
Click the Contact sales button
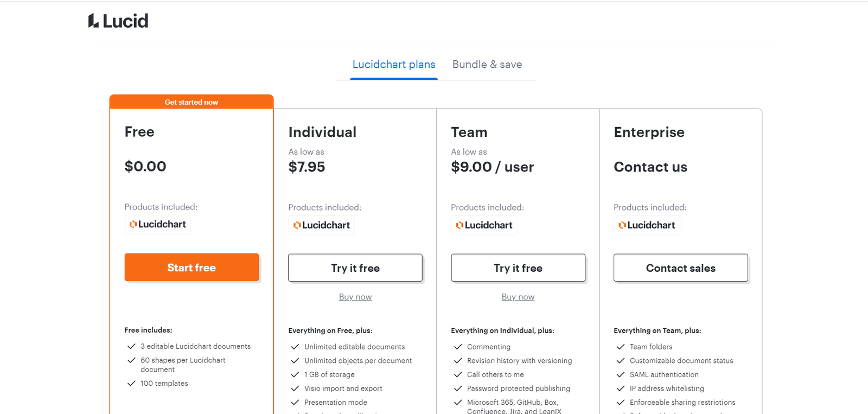(x=681, y=268)
